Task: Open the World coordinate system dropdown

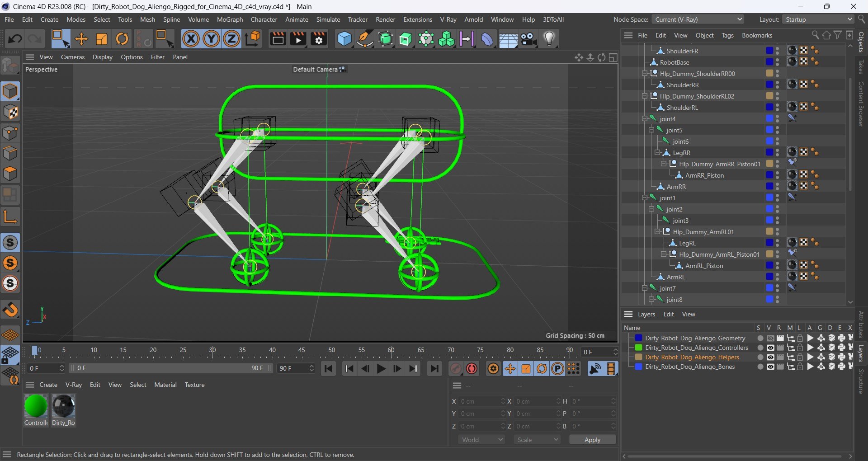Action: [x=482, y=440]
